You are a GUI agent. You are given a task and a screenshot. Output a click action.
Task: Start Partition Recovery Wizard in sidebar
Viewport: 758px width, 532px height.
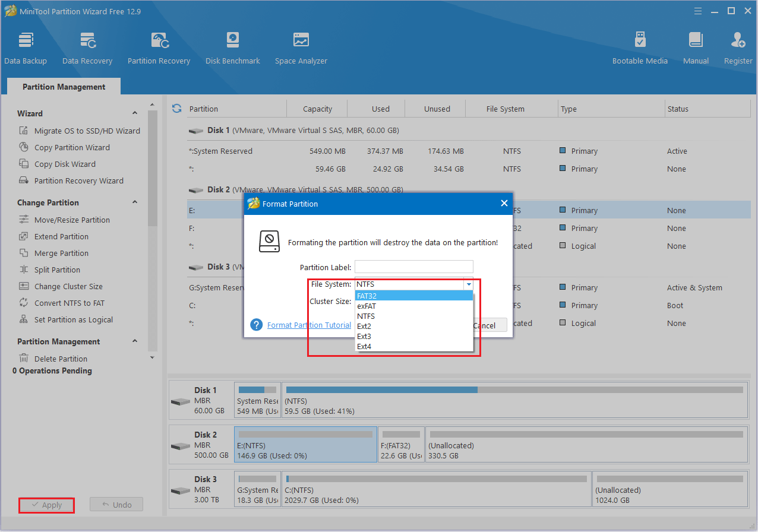pos(72,180)
